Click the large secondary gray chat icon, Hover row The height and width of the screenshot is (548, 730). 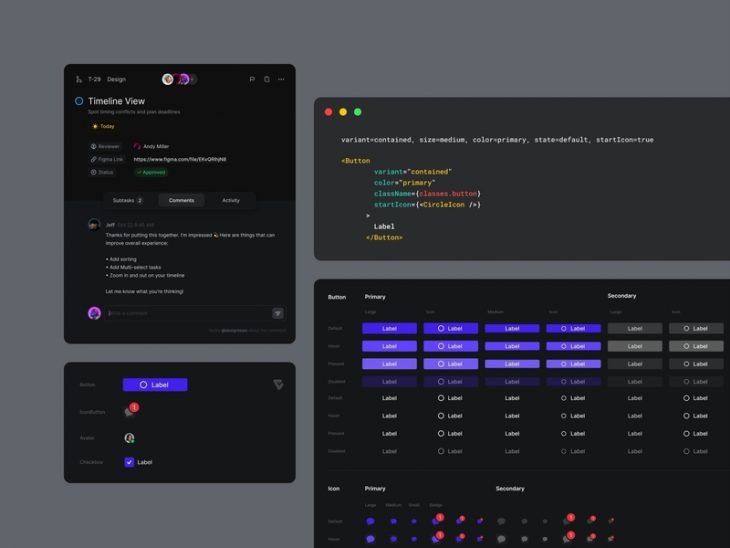point(501,539)
